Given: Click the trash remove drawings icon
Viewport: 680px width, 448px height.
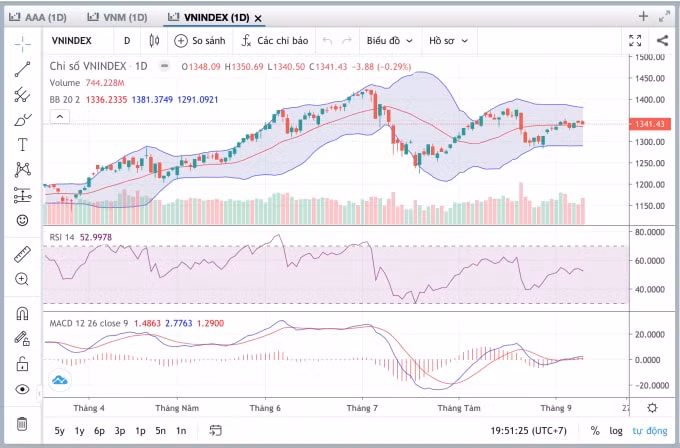Looking at the screenshot, I should (22, 423).
